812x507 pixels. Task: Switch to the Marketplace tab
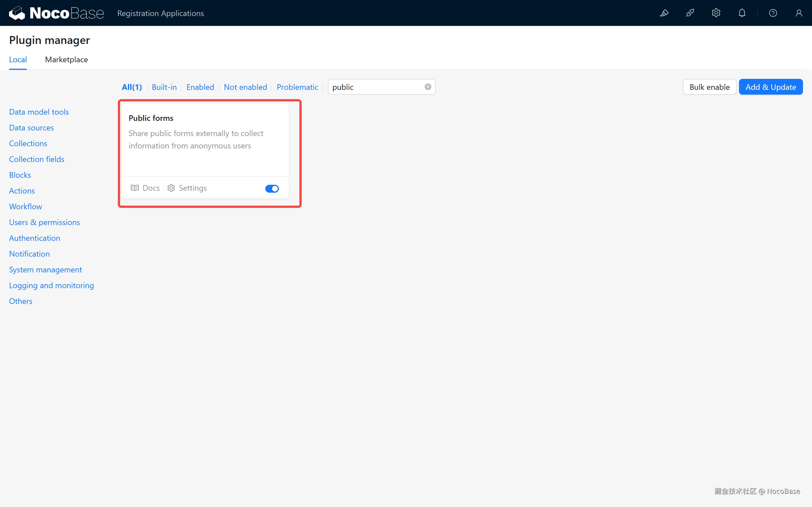[x=67, y=60]
